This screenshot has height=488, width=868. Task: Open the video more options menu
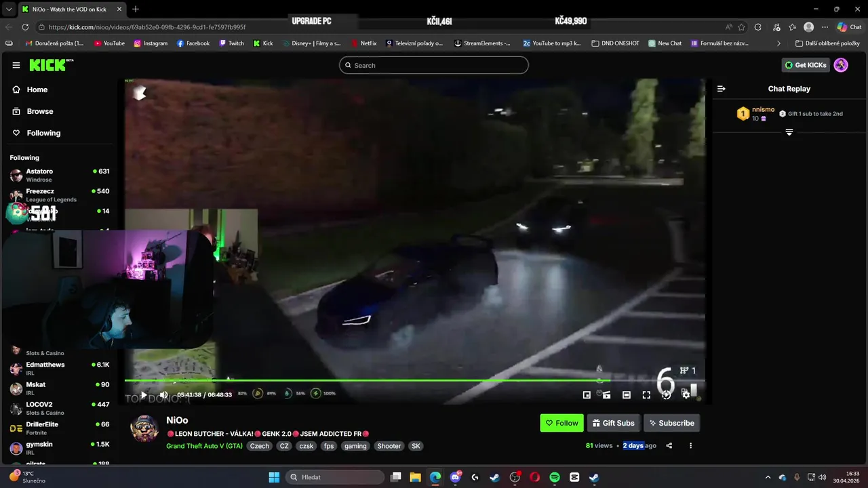[690, 446]
